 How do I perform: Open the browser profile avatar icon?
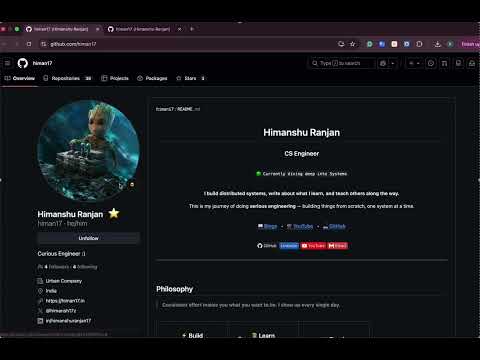450,44
